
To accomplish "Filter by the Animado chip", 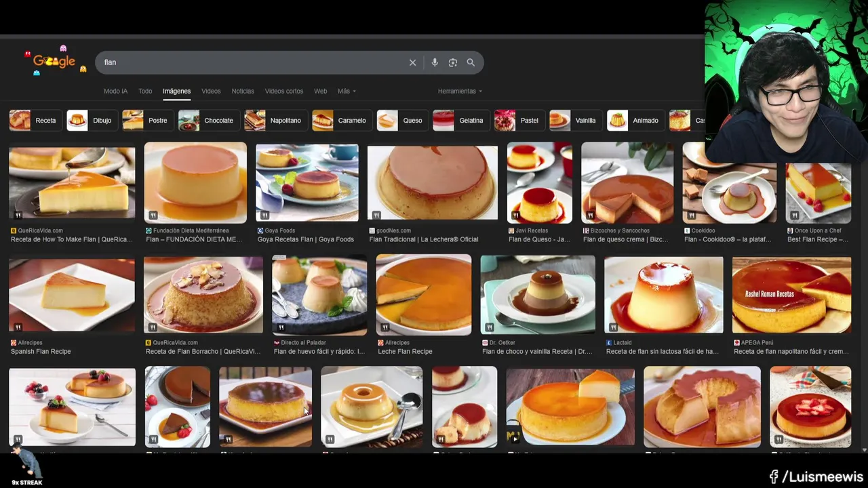I will (635, 120).
